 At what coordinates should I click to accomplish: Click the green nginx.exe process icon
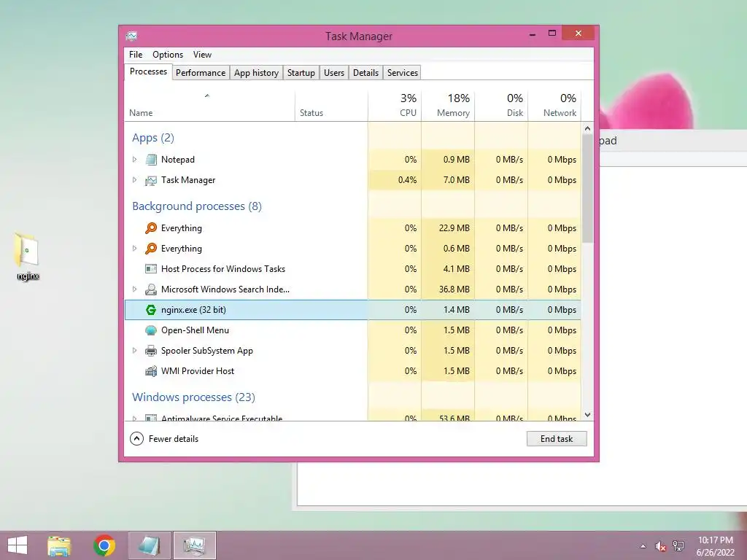pos(151,310)
